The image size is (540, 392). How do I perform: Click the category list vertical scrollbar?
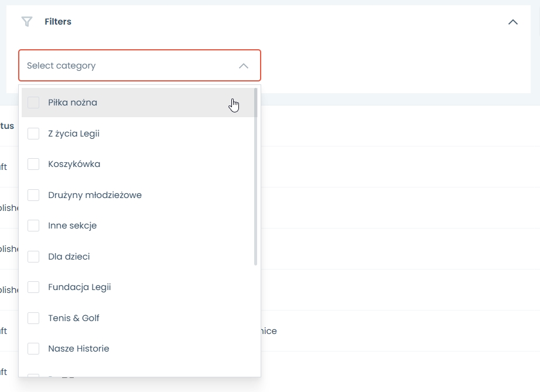[x=256, y=176]
